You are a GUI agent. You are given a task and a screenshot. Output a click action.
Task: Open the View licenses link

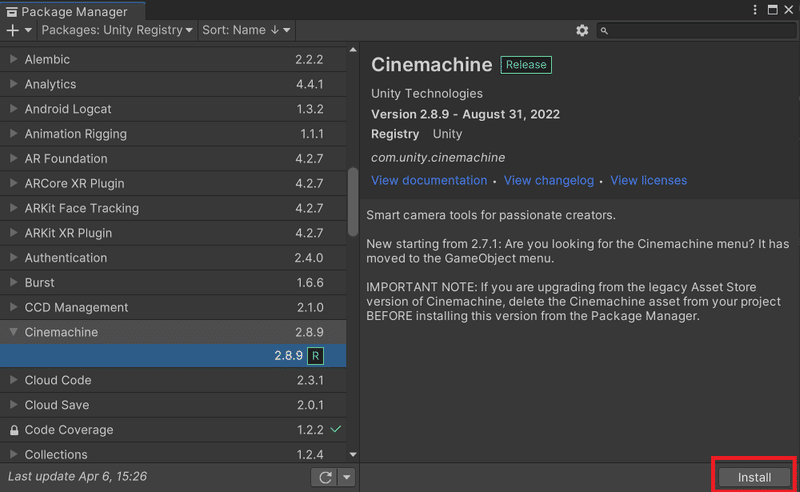click(x=648, y=180)
